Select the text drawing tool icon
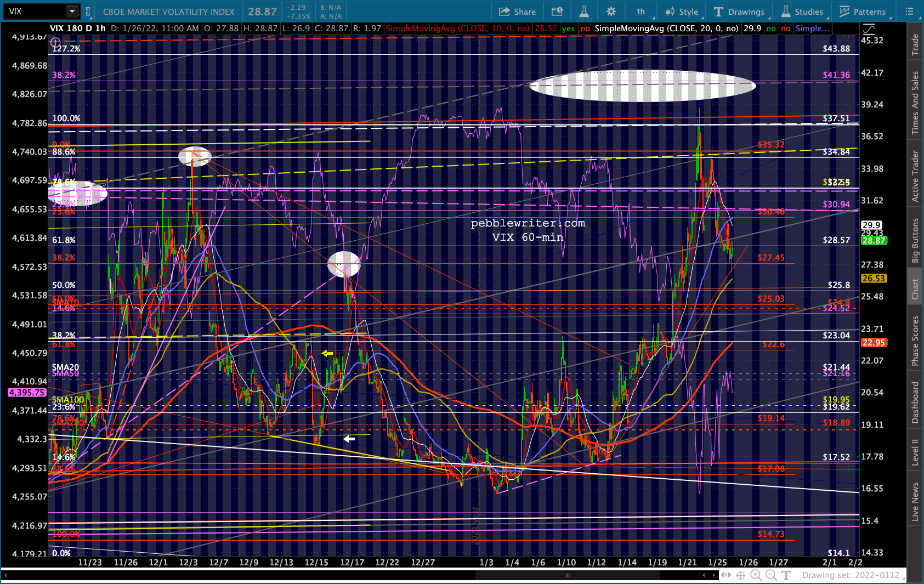 tap(786, 575)
